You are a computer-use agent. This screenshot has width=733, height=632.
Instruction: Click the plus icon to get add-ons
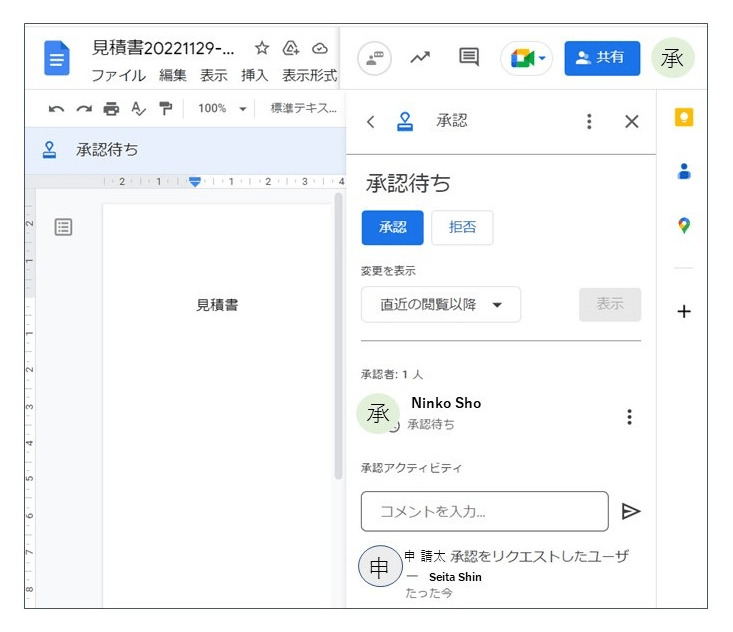click(684, 311)
